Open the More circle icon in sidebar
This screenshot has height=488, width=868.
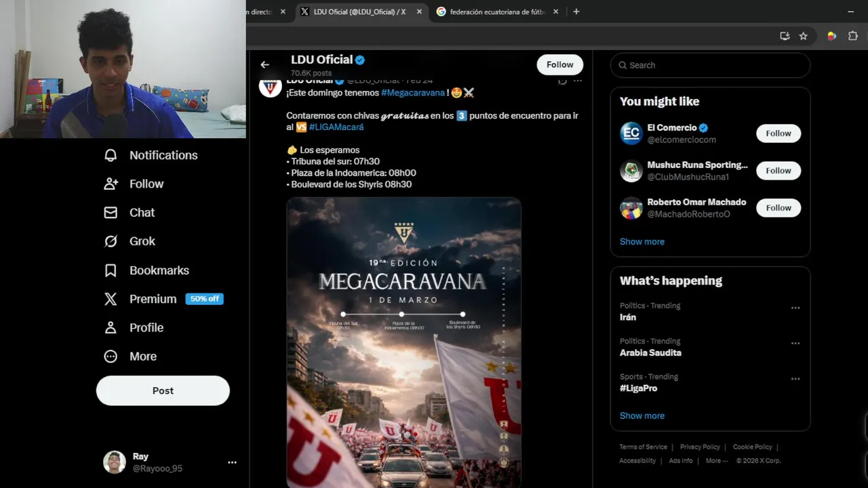[x=111, y=357]
